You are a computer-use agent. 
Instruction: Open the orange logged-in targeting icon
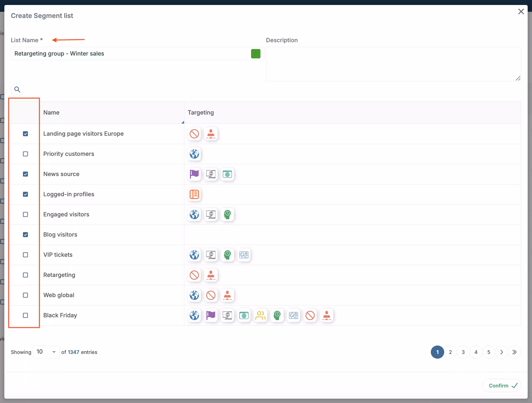(x=194, y=194)
